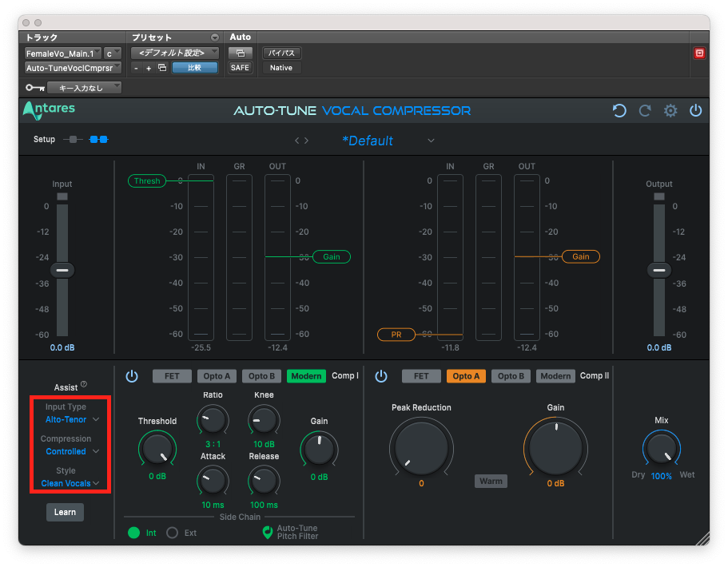Viewport: 728px width, 567px height.
Task: Select Modern mode for Comp II
Action: (x=555, y=376)
